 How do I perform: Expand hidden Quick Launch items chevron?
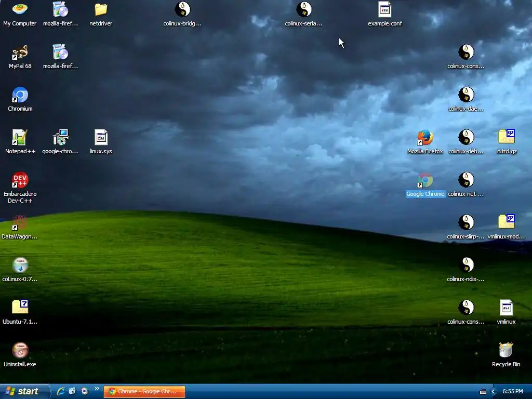[97, 389]
